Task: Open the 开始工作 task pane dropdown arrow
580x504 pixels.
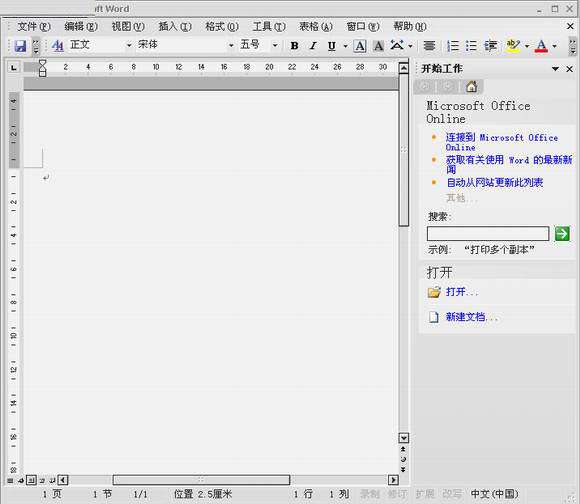Action: (x=555, y=69)
